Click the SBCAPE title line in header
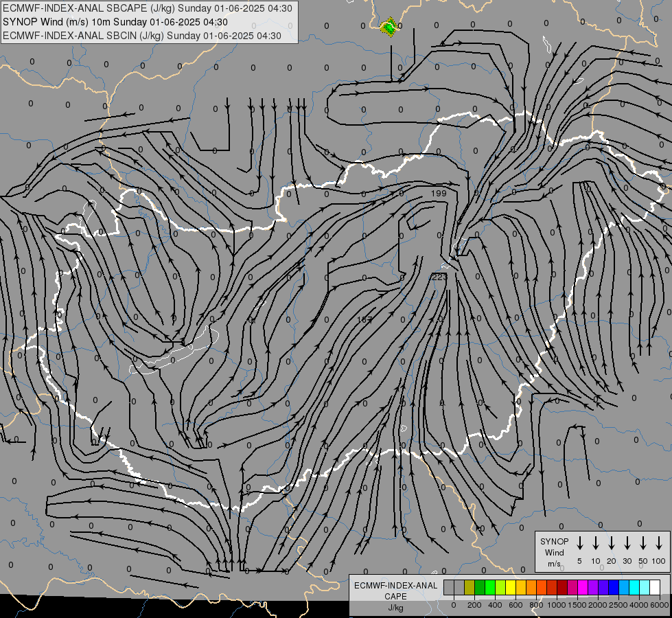 tap(148, 8)
